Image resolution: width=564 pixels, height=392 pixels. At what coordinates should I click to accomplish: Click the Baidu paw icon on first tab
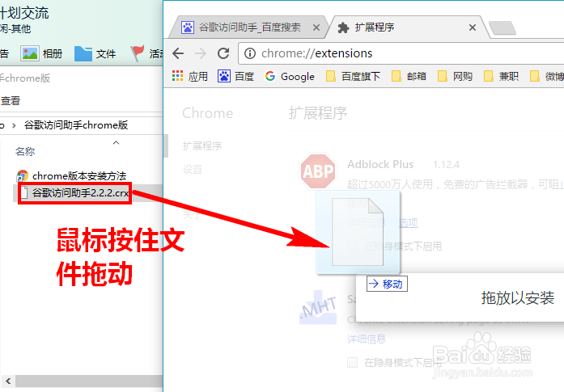pyautogui.click(x=188, y=27)
